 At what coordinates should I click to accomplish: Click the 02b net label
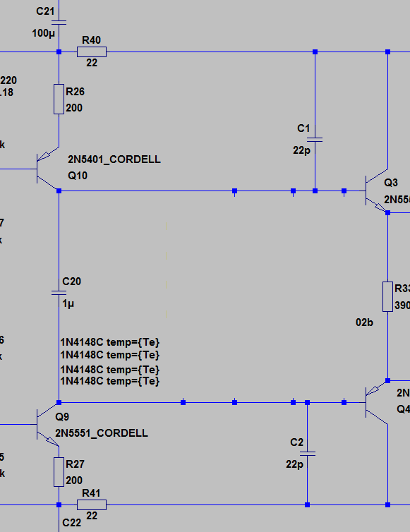coord(364,322)
